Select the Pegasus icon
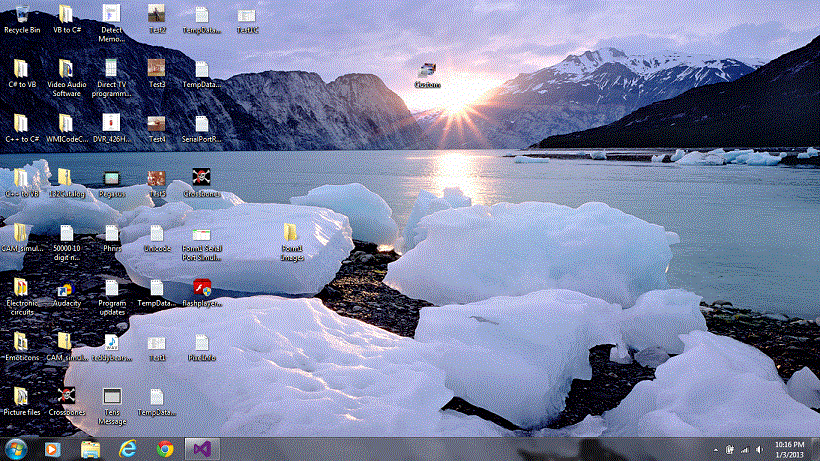This screenshot has height=461, width=820. [111, 183]
